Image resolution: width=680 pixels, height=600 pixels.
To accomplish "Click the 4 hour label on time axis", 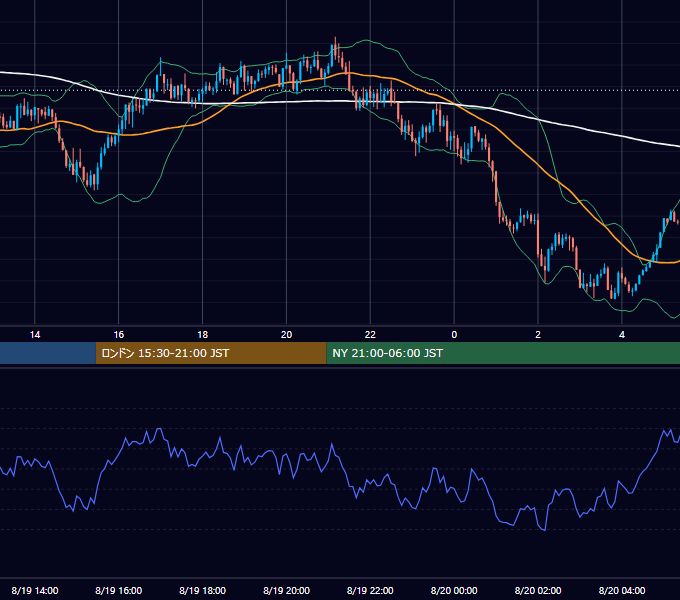I will [x=622, y=335].
